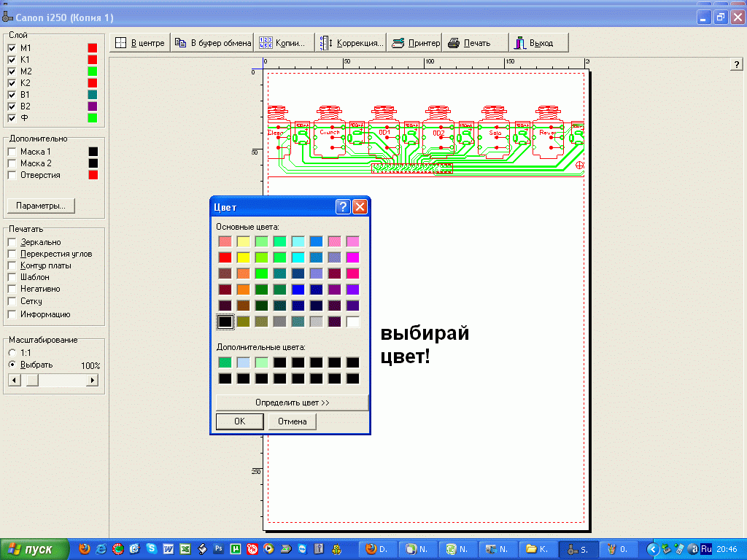Open Skype from the quick launch bar
Viewport: 747px width, 560px height.
(x=152, y=549)
